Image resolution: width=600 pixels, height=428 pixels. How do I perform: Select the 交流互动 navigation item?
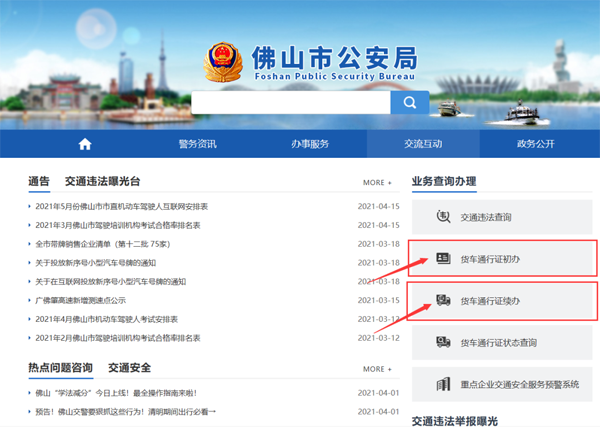[423, 144]
